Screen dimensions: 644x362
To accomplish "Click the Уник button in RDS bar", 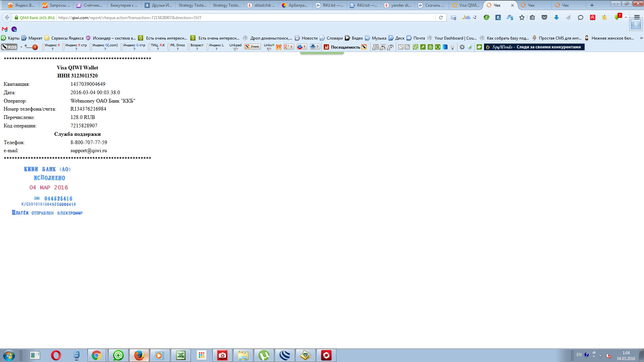I will (x=253, y=47).
